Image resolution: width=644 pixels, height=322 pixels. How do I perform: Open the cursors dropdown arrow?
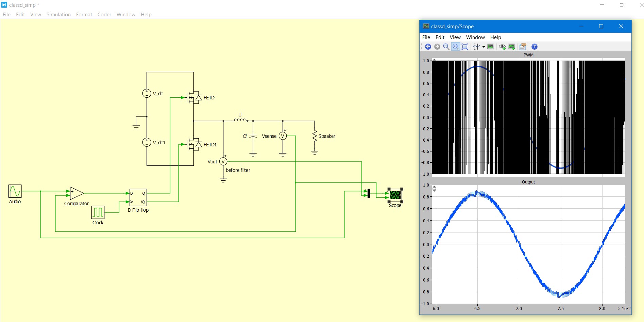484,47
